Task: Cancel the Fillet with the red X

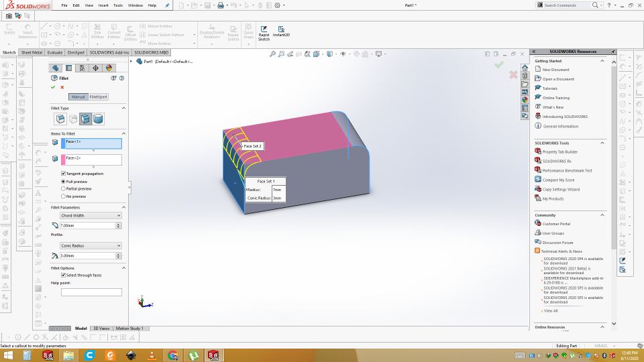Action: (62, 87)
